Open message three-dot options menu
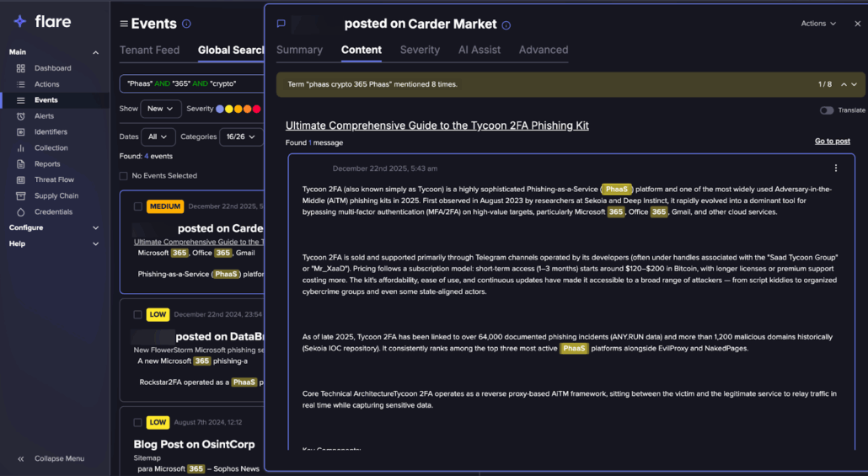 835,168
